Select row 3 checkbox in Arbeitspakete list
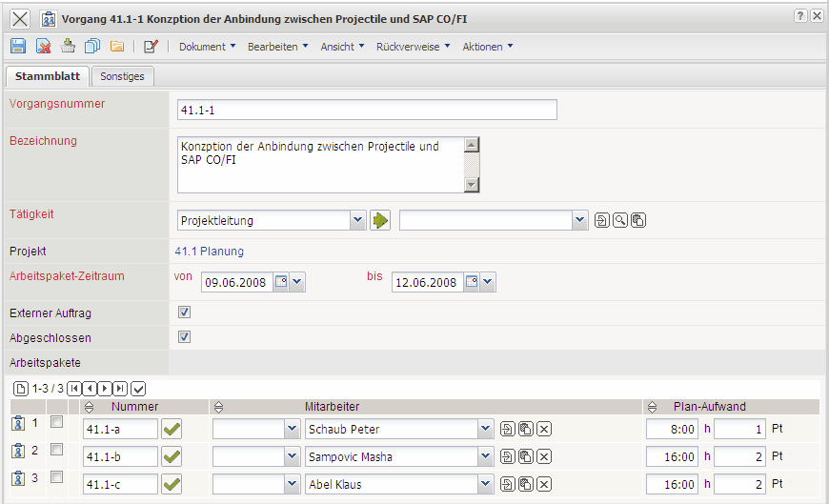The height and width of the screenshot is (504, 829). click(x=57, y=476)
